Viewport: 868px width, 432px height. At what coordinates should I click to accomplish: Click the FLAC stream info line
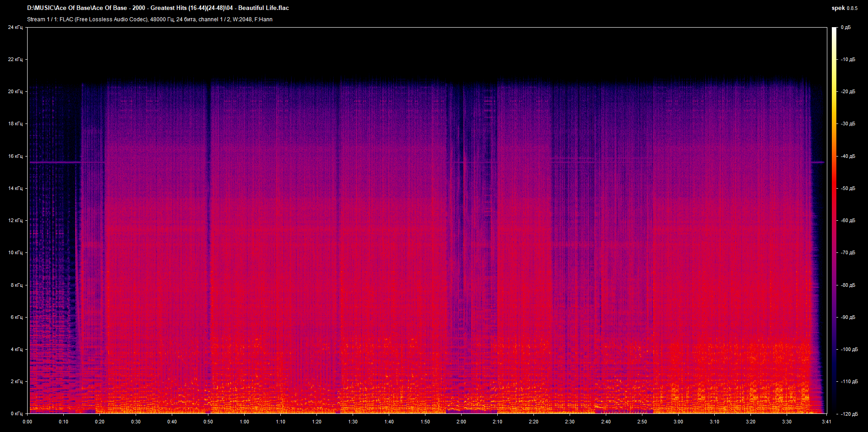point(150,19)
